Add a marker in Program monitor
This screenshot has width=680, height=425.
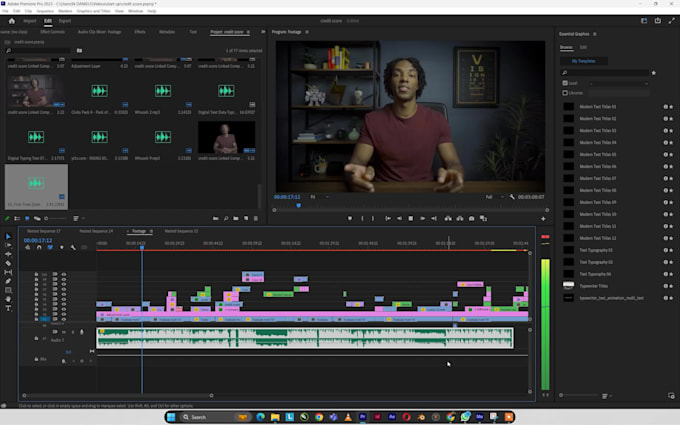tap(350, 219)
